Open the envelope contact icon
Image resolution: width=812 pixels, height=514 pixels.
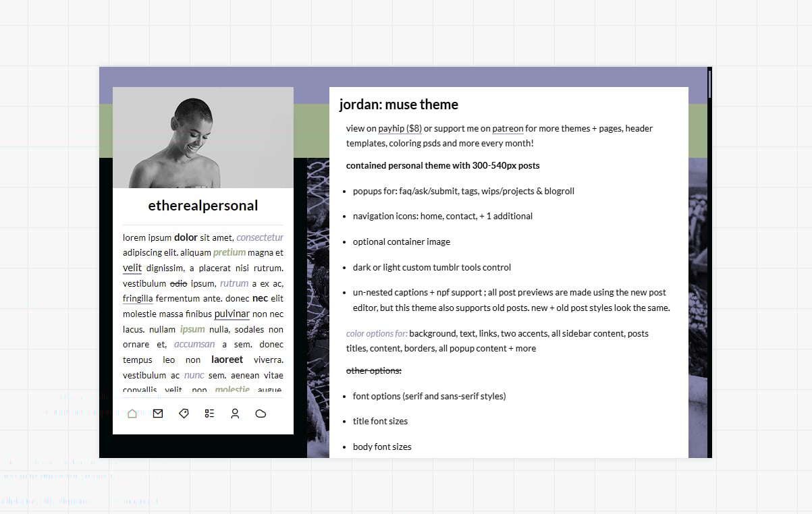coord(158,413)
